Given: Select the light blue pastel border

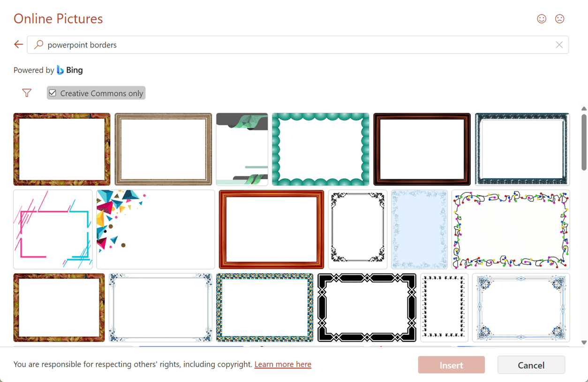Looking at the screenshot, I should [419, 229].
